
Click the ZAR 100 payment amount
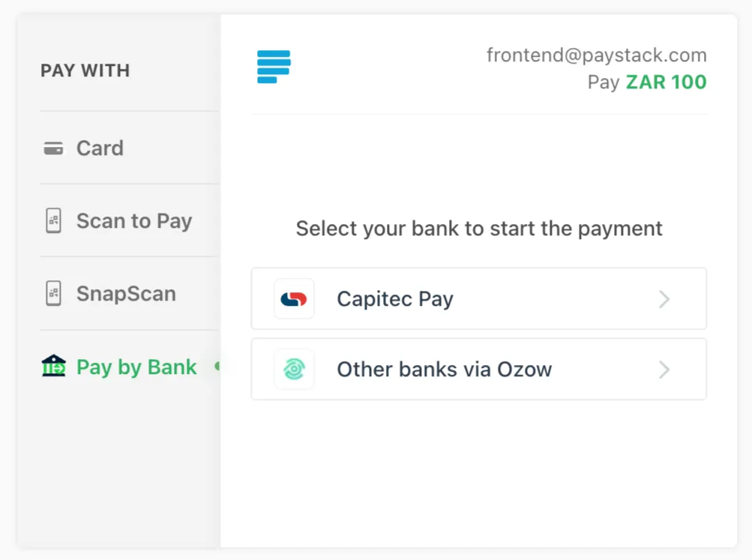click(x=666, y=82)
